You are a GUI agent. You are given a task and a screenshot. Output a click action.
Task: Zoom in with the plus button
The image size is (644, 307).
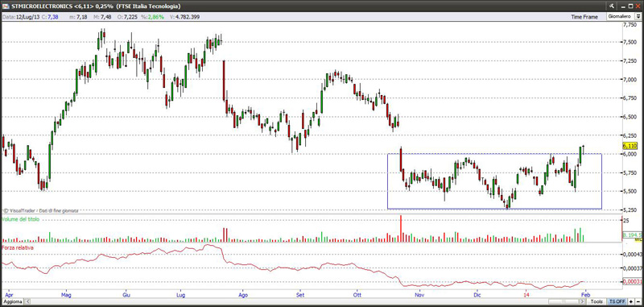point(631,301)
